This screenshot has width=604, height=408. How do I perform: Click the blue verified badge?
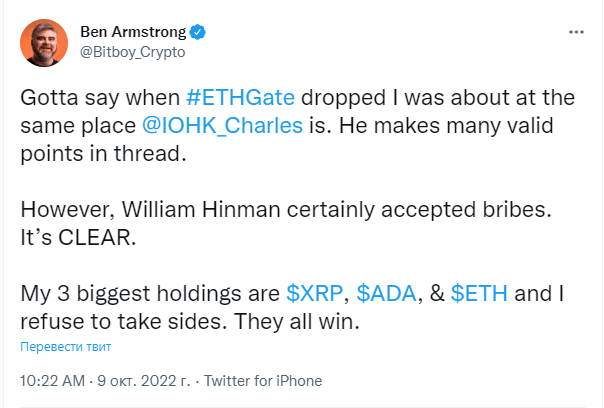[x=198, y=32]
